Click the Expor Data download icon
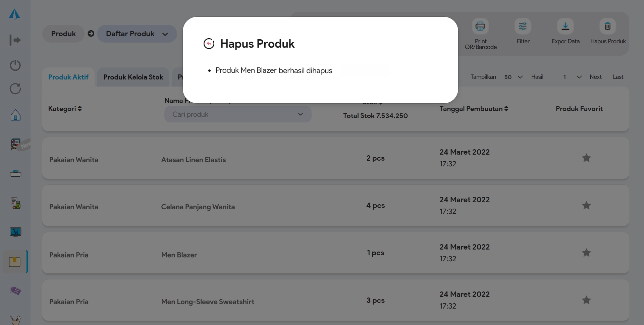This screenshot has width=644, height=325. (x=565, y=26)
